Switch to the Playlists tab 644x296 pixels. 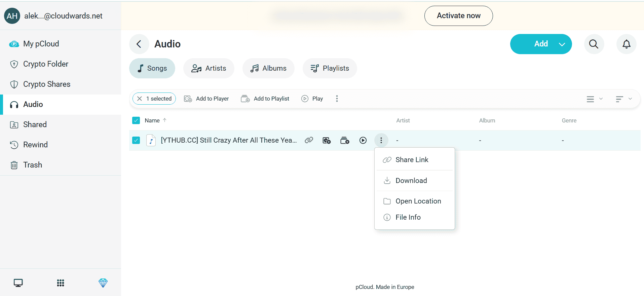[x=330, y=68]
